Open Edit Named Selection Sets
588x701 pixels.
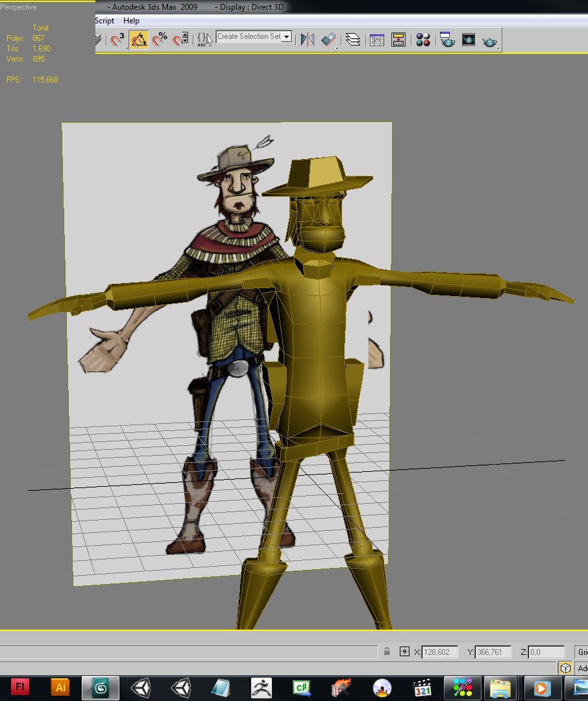pyautogui.click(x=204, y=40)
